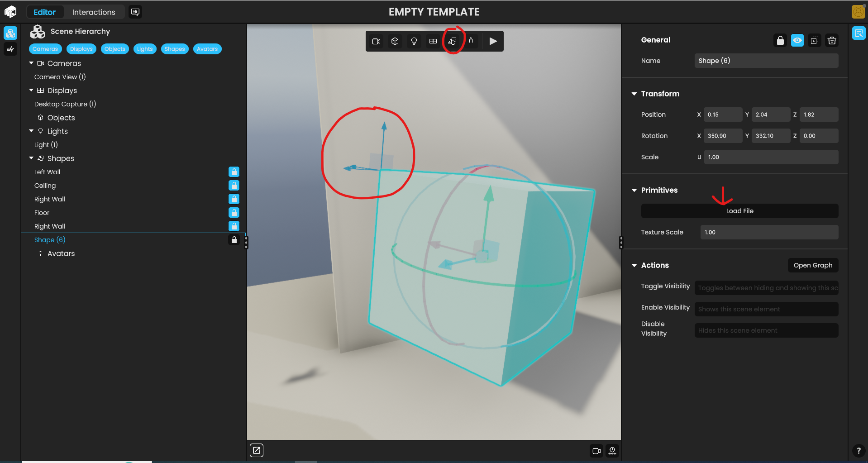
Task: Toggle the lock on the Floor shape
Action: tap(234, 213)
